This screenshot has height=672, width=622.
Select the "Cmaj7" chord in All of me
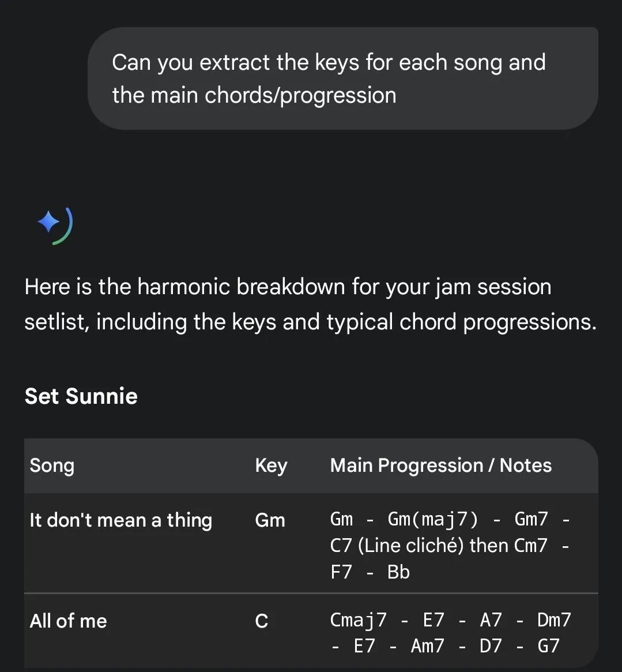point(358,620)
